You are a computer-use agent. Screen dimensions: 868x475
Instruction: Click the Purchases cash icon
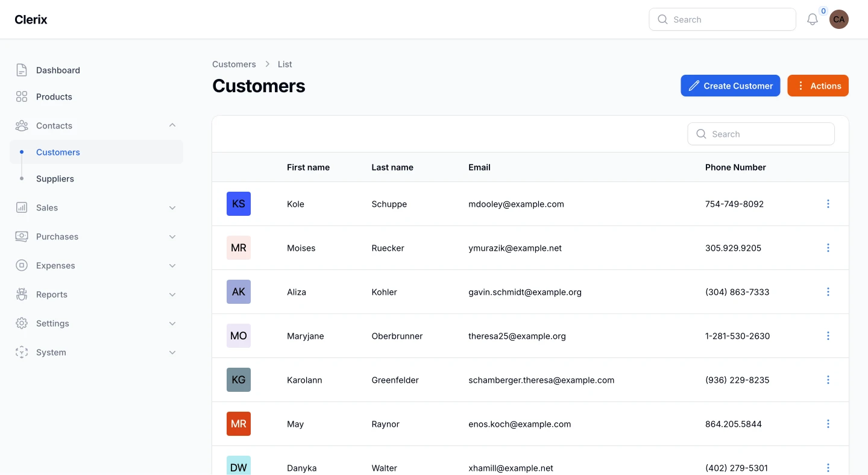click(x=22, y=236)
